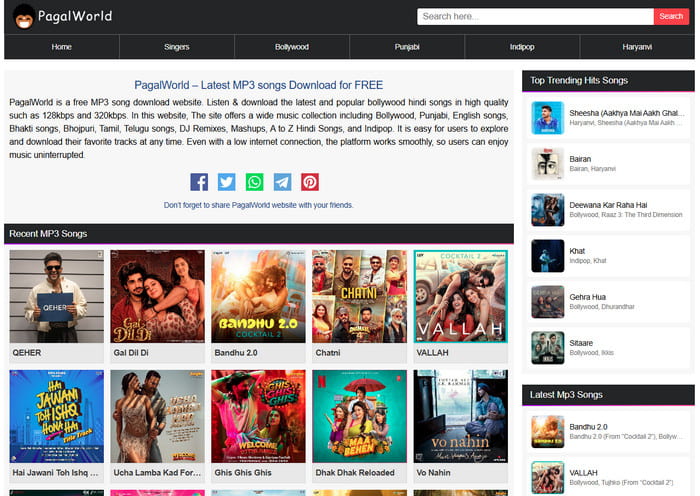Open trending song Sitaare thumbnail
The height and width of the screenshot is (496, 700).
pos(548,348)
